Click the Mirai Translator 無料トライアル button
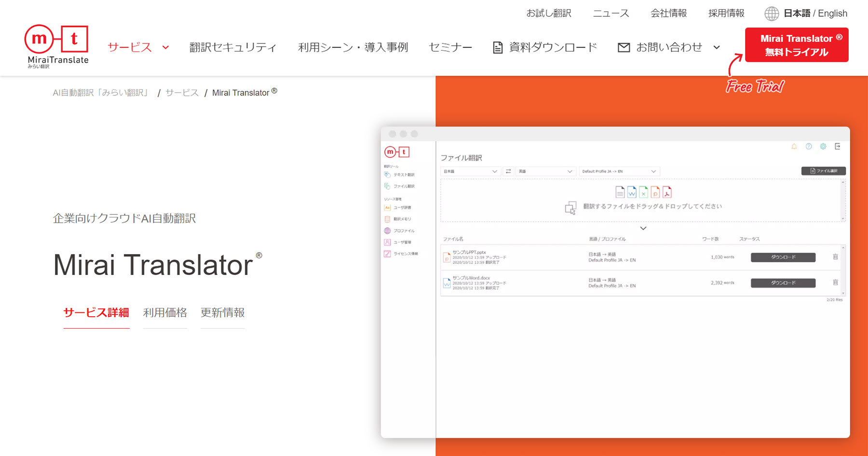Viewport: 868px width, 456px height. pyautogui.click(x=797, y=45)
